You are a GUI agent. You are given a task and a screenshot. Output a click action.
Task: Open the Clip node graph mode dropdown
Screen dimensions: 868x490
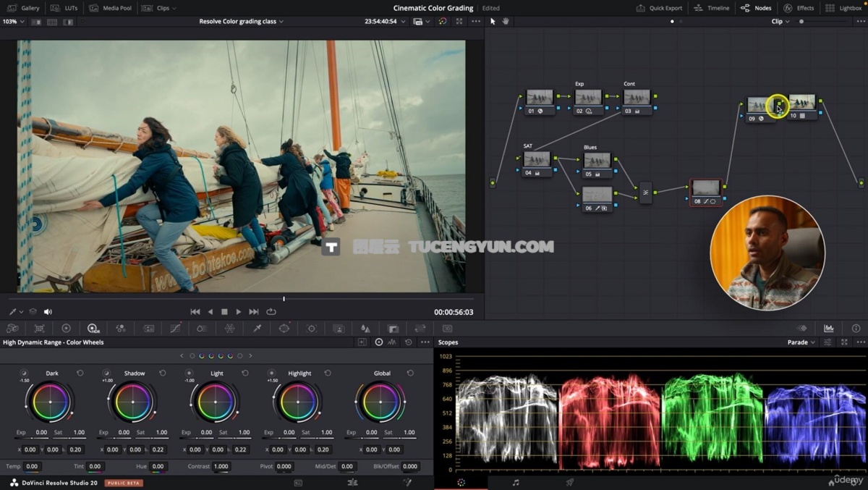(x=780, y=22)
